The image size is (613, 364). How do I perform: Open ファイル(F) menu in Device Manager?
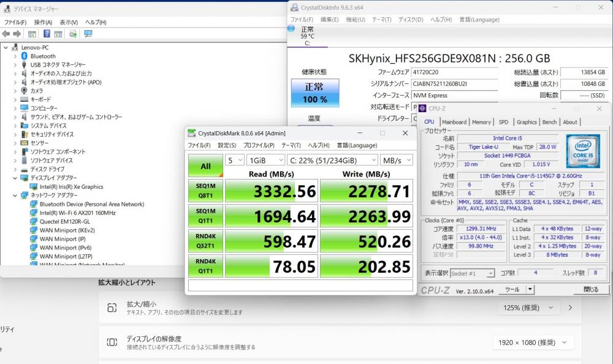15,22
